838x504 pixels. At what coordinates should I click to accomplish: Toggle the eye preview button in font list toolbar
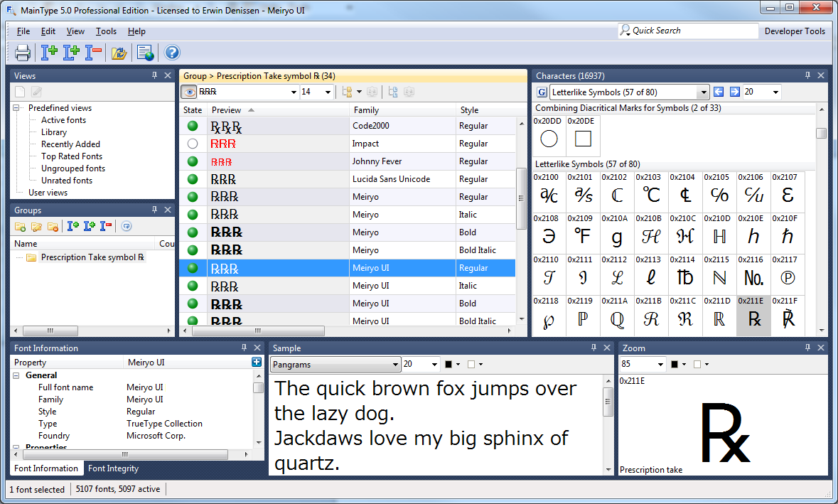pos(188,92)
